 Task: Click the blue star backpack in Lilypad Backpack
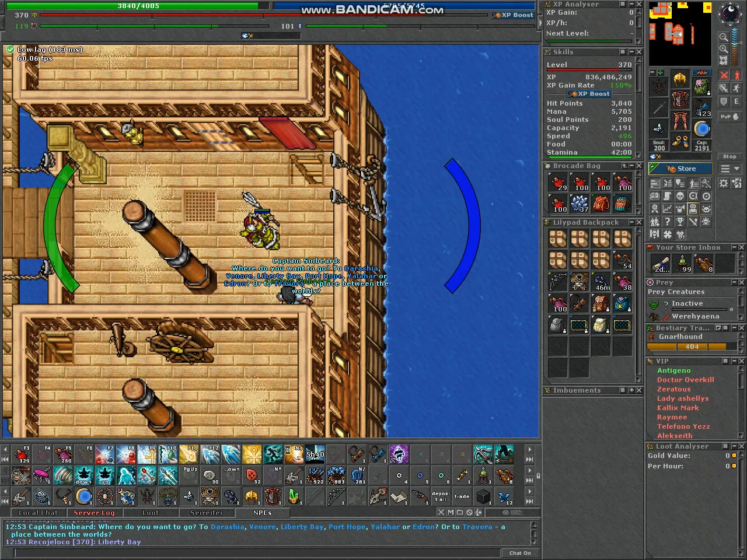(x=622, y=303)
